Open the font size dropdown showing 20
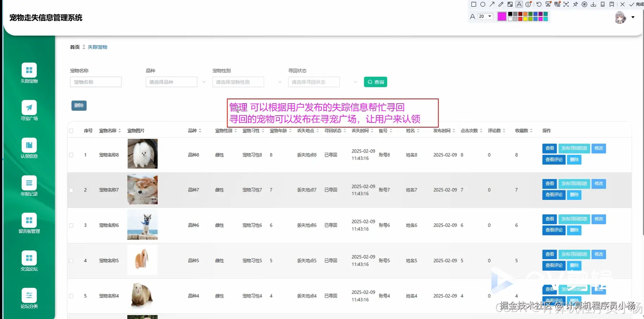 (x=485, y=16)
